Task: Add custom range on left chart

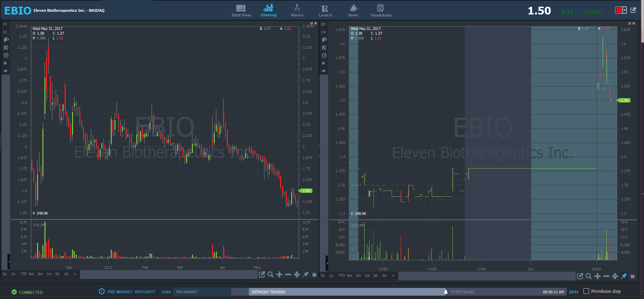Action: 75,274
